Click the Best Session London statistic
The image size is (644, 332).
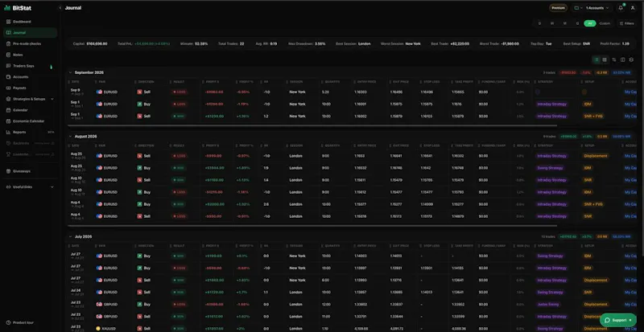(x=353, y=43)
